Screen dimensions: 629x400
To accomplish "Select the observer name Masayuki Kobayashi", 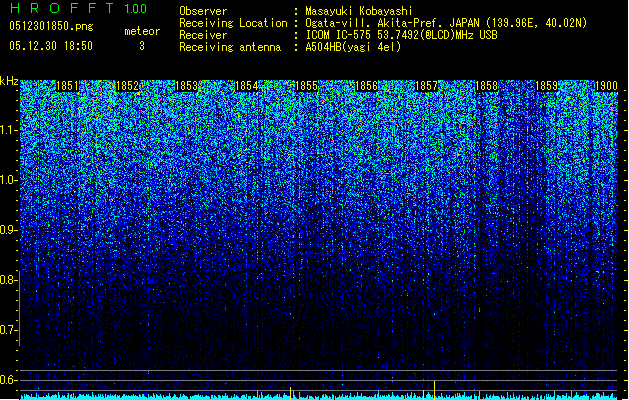I will click(x=359, y=11).
